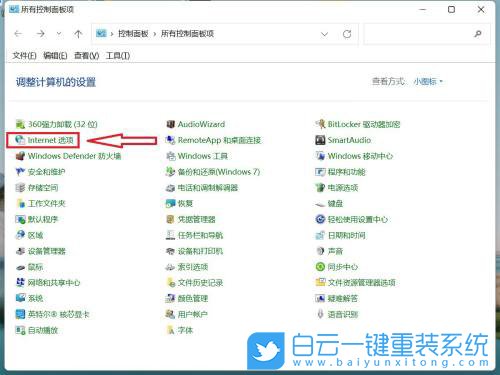500x375 pixels.
Task: Open 电话和调制解调器
Action: coord(202,188)
